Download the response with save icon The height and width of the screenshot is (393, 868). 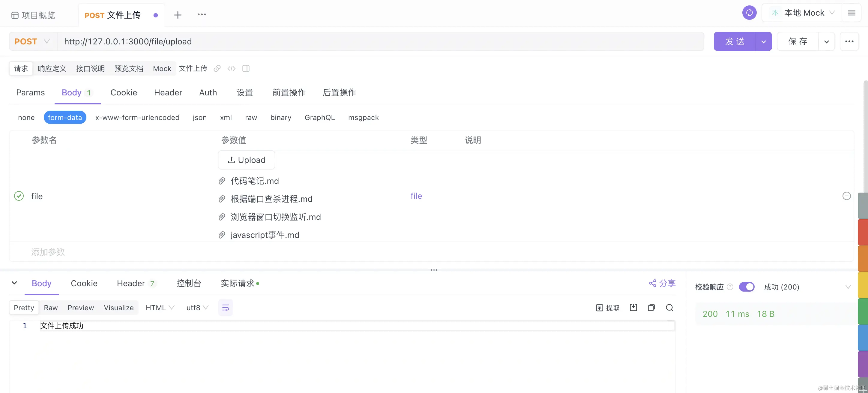(x=633, y=307)
